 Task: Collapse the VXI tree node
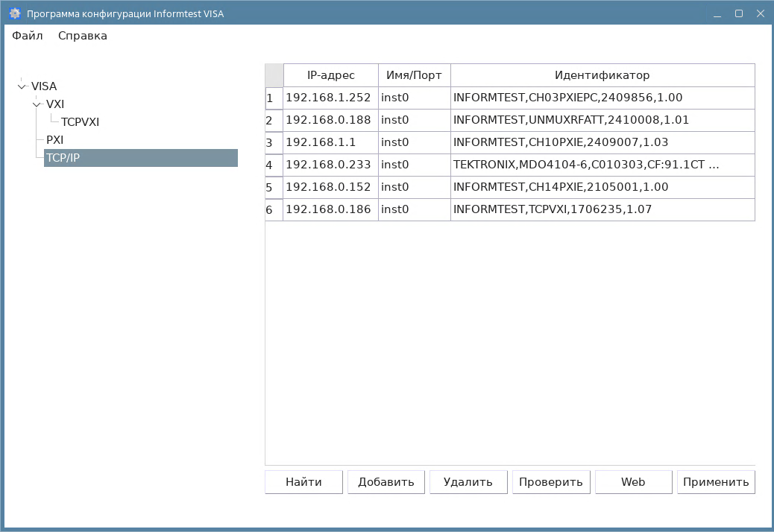[x=37, y=104]
